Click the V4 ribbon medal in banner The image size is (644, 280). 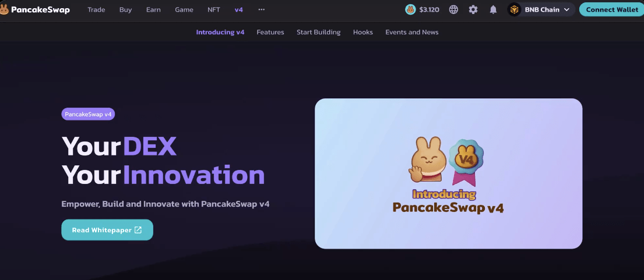pyautogui.click(x=466, y=163)
